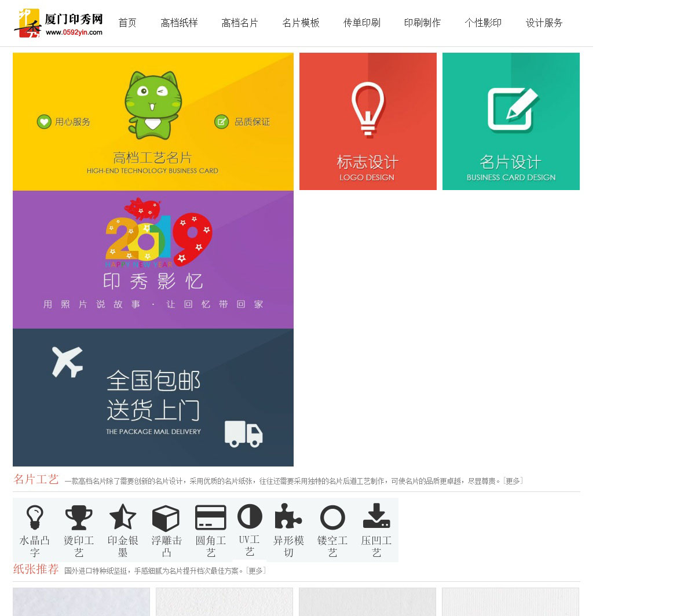
Task: Open the 印金银墨 text link
Action: [123, 546]
